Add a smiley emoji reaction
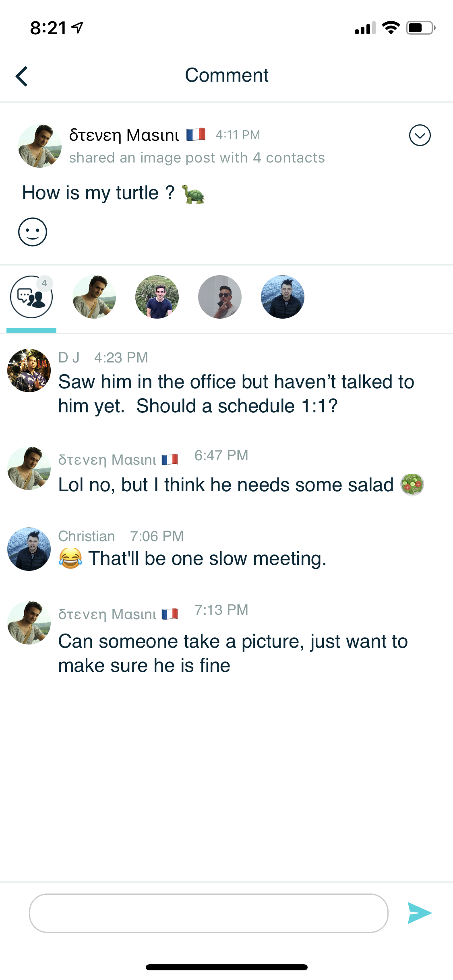 pyautogui.click(x=33, y=232)
